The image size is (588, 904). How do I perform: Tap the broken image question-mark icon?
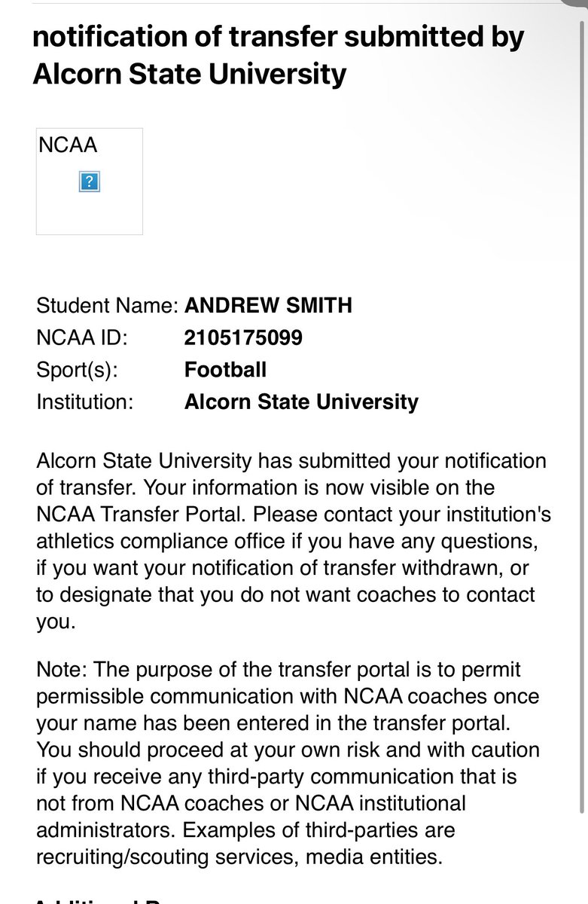tap(90, 182)
